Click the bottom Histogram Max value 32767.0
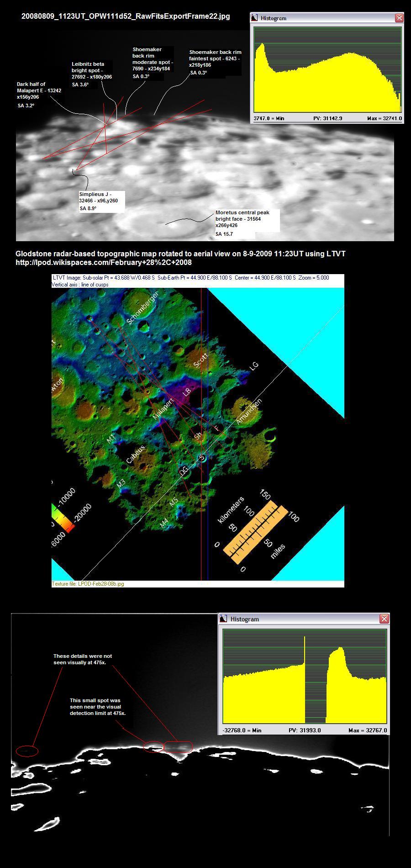 (x=368, y=730)
